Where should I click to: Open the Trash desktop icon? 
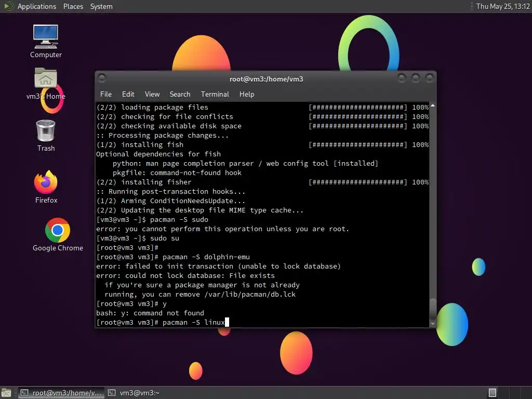coord(46,136)
